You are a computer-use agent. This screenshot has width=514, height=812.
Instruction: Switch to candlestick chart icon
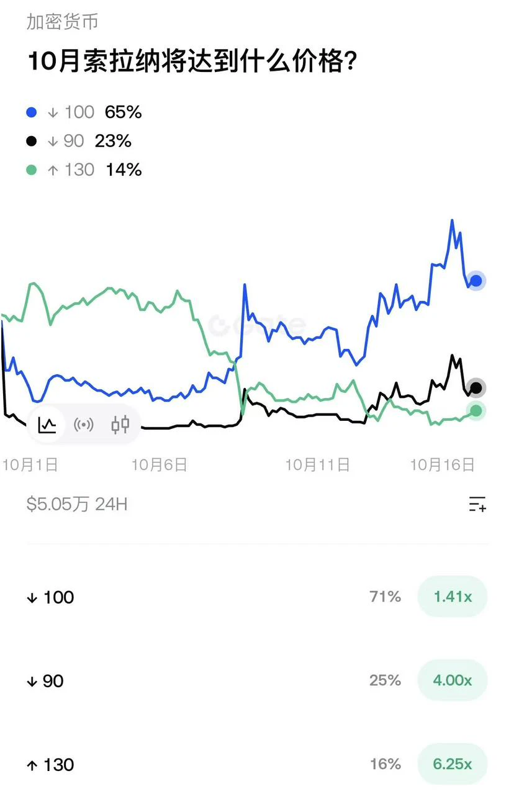[120, 425]
